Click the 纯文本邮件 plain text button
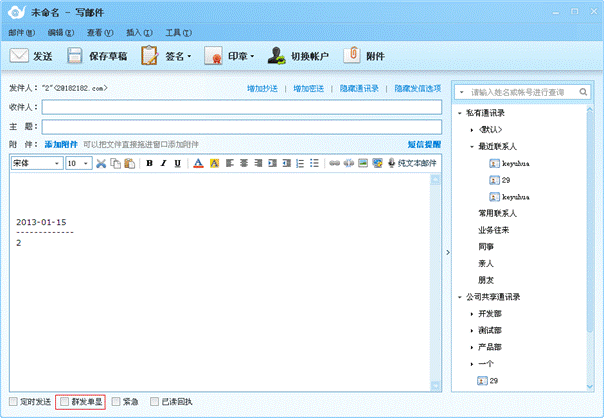The image size is (604, 418). tap(412, 163)
